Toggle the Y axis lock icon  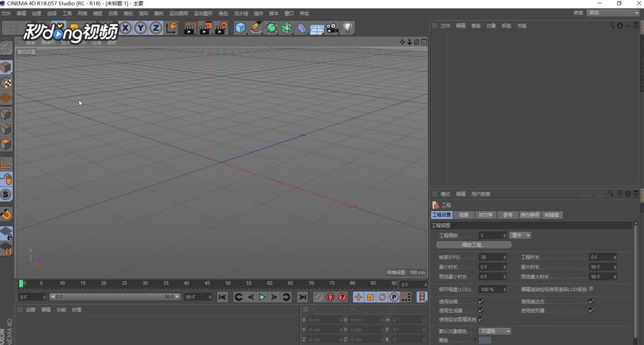141,28
